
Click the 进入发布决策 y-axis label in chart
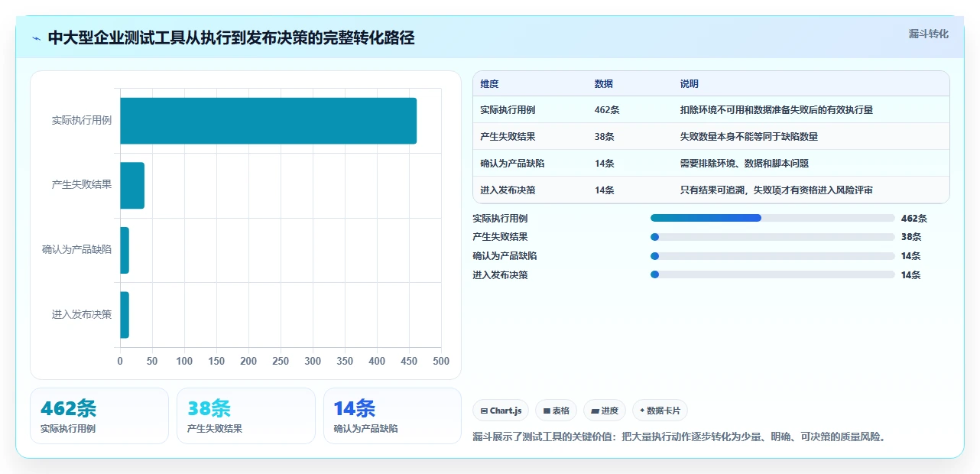coord(82,314)
